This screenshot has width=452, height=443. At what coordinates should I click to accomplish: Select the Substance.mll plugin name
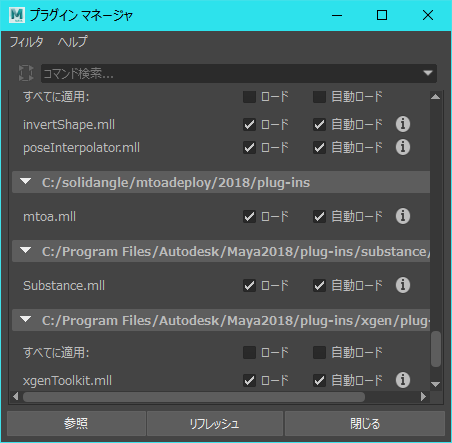[64, 286]
